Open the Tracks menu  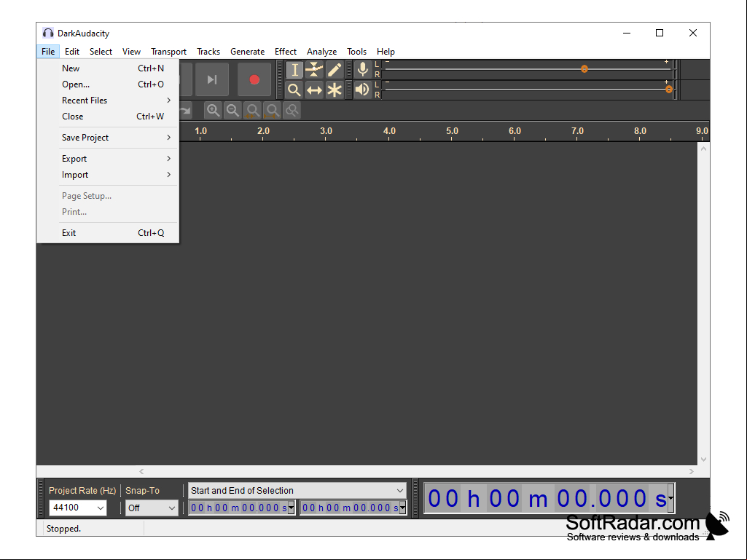point(208,52)
